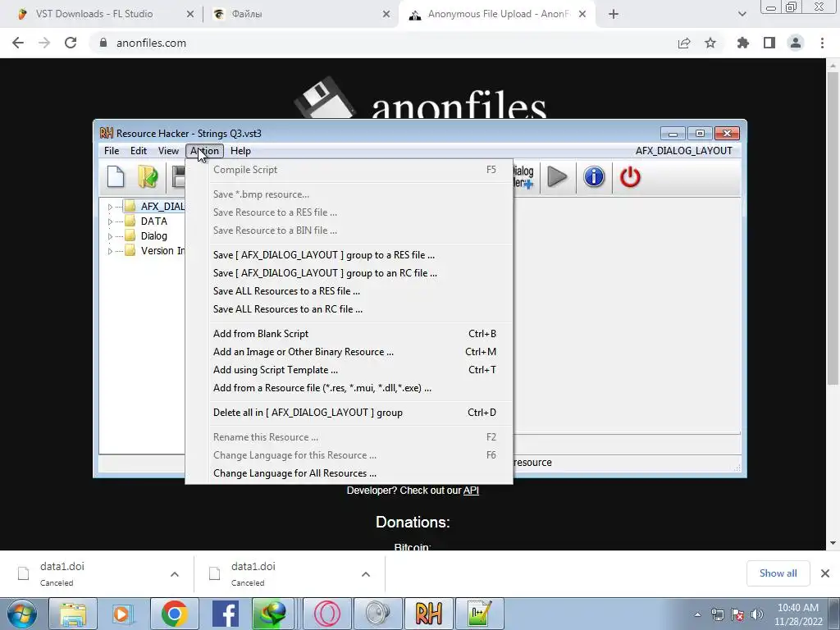Click Show all downloads button
This screenshot has width=840, height=630.
pyautogui.click(x=778, y=573)
